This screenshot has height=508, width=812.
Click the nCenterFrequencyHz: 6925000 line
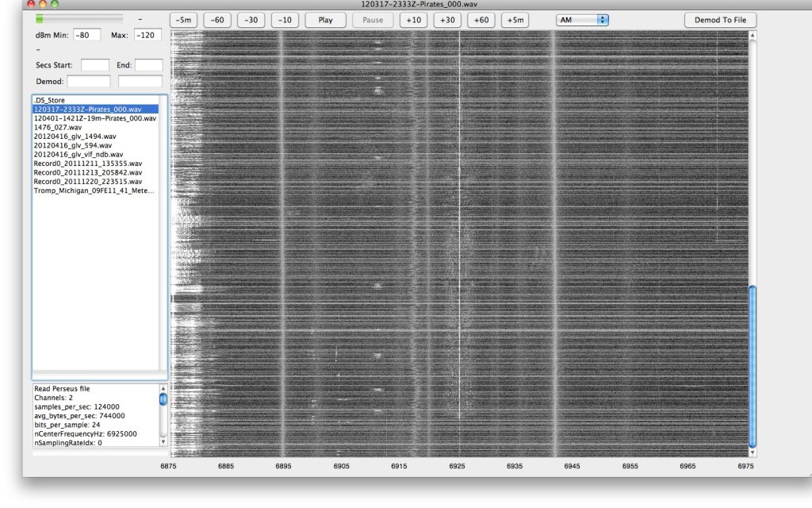click(86, 434)
